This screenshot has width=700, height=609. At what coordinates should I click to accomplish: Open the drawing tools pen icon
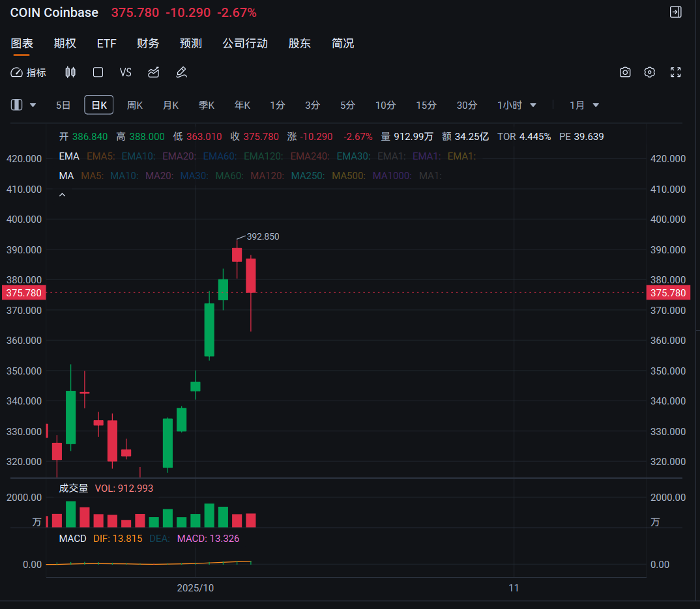tap(181, 72)
